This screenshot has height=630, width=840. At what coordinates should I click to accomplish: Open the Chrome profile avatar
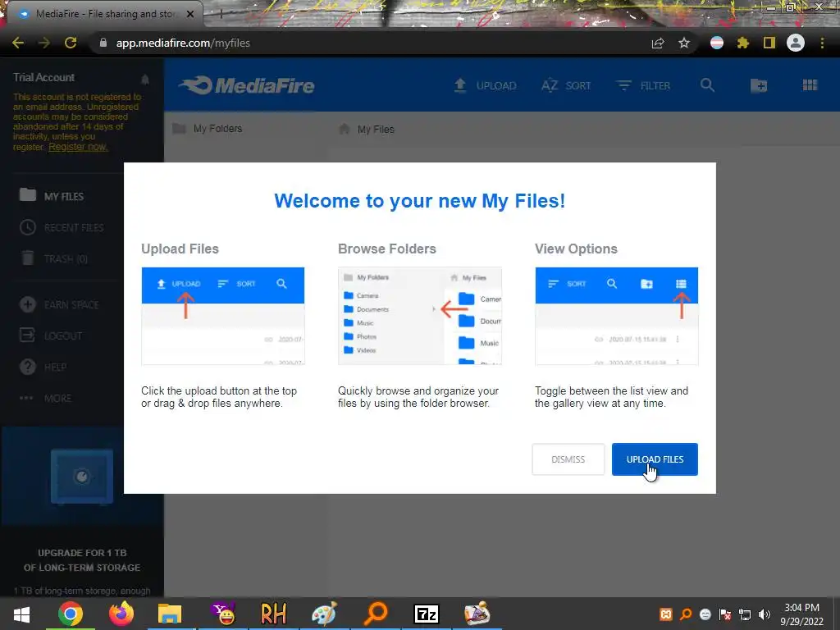[x=796, y=43]
